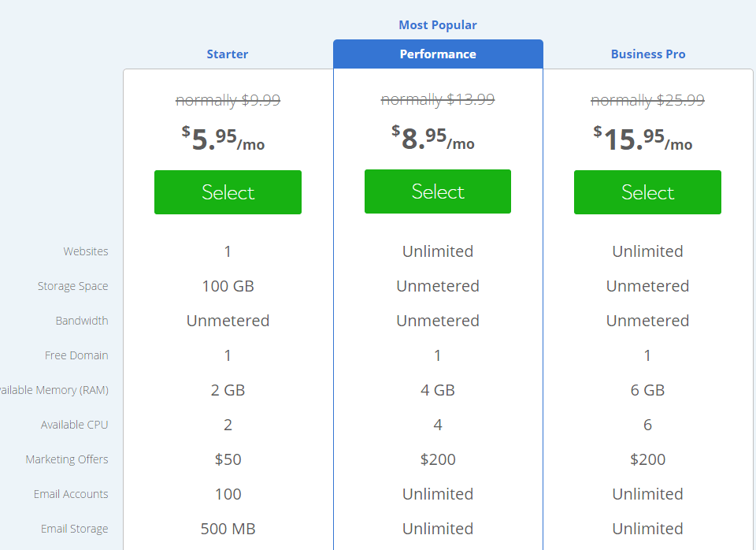Image resolution: width=756 pixels, height=550 pixels.
Task: Click the Email Storage row label
Action: (75, 529)
